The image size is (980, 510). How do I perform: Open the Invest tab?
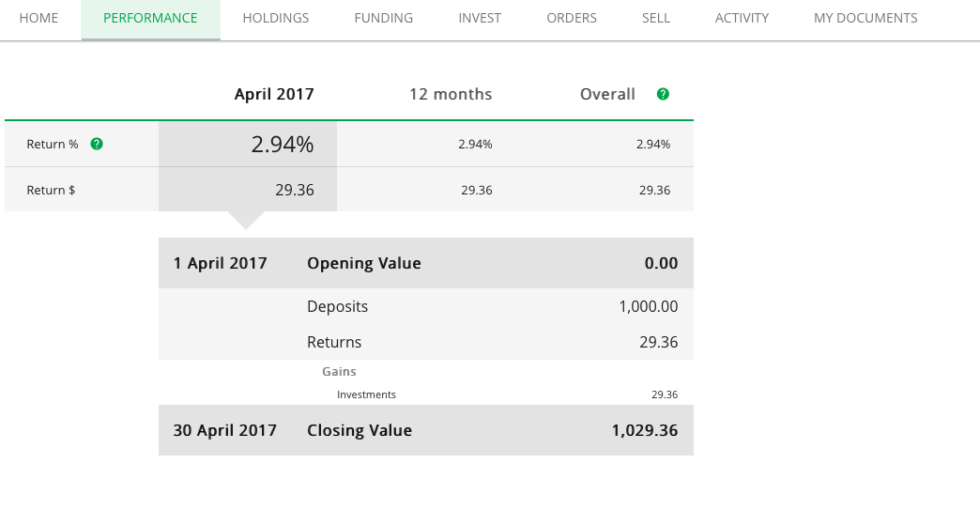[480, 18]
